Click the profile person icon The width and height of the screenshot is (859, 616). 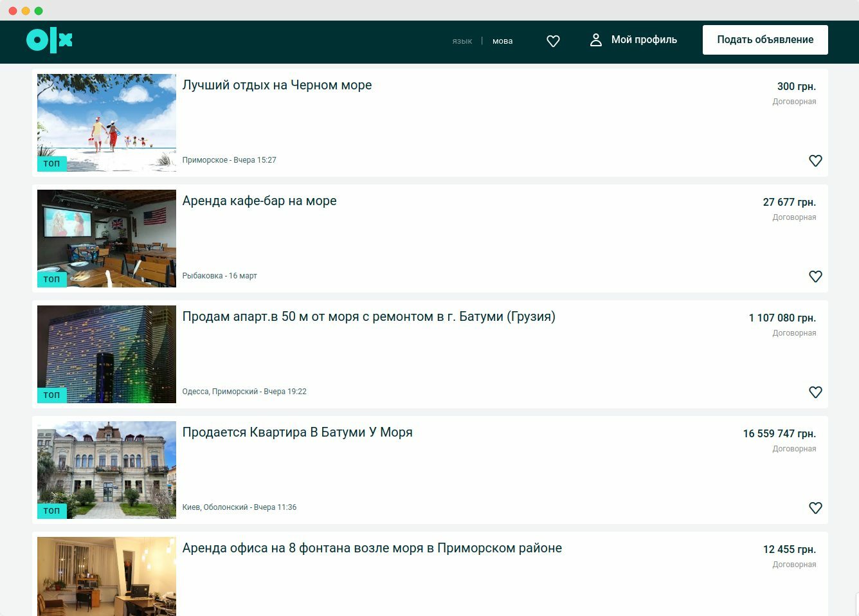click(x=596, y=40)
